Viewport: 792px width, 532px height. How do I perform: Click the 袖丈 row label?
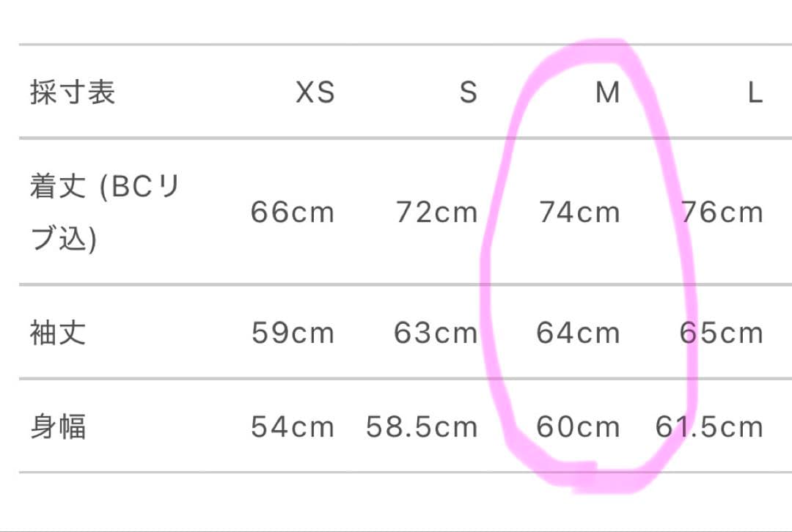pos(58,333)
